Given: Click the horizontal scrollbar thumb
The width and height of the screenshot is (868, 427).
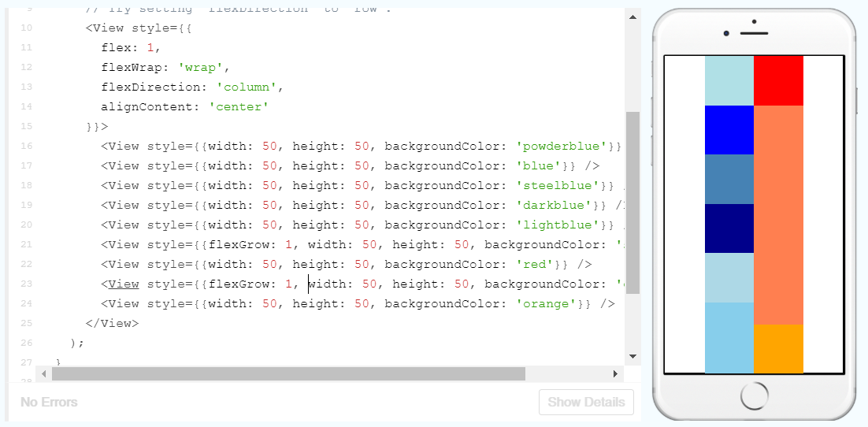Looking at the screenshot, I should point(287,373).
